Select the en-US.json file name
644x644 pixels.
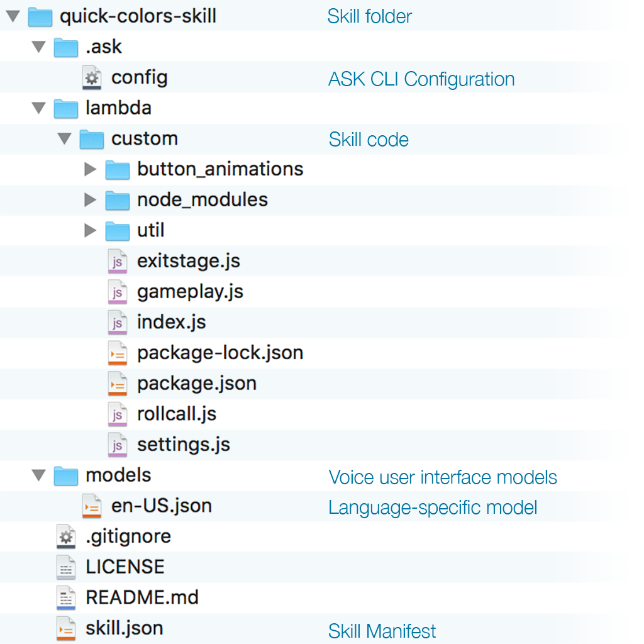click(x=162, y=506)
